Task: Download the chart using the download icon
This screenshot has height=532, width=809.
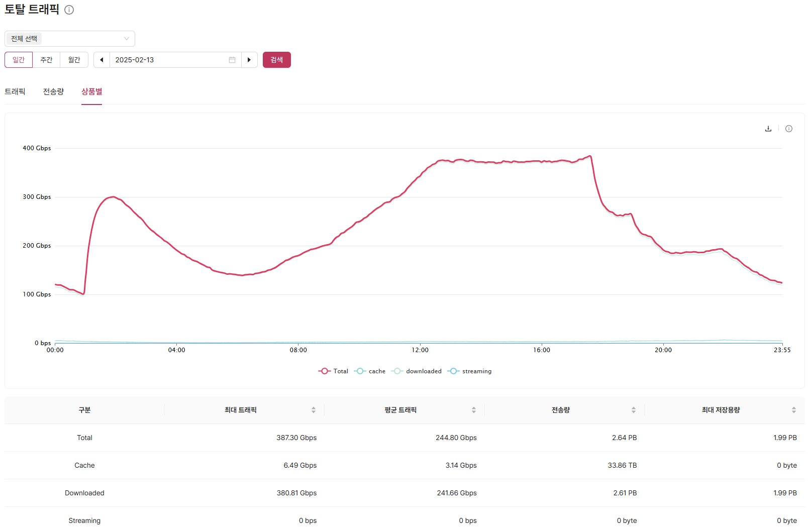Action: [x=768, y=129]
